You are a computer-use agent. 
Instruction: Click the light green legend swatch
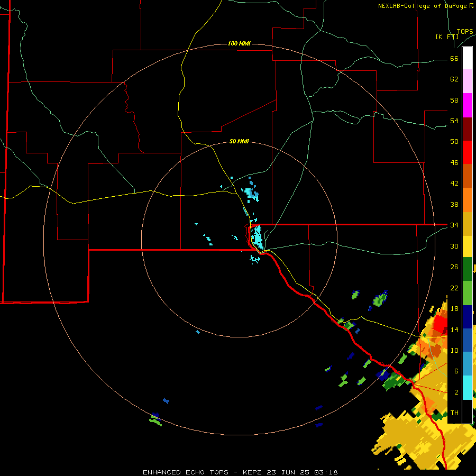click(467, 293)
